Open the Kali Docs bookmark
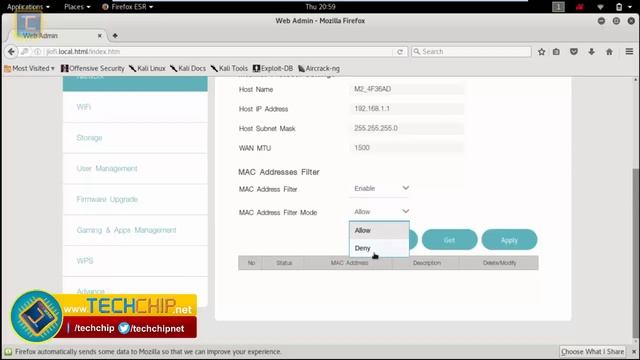 pos(188,69)
